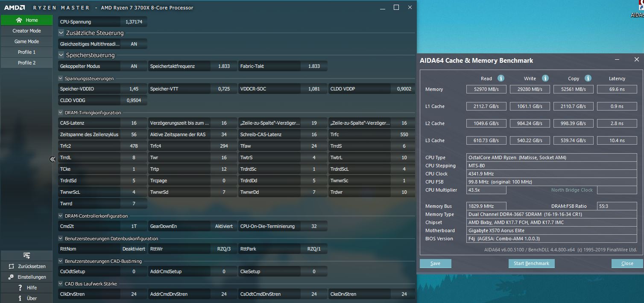Click the CPU-Spannung value 1,37174

click(x=134, y=21)
